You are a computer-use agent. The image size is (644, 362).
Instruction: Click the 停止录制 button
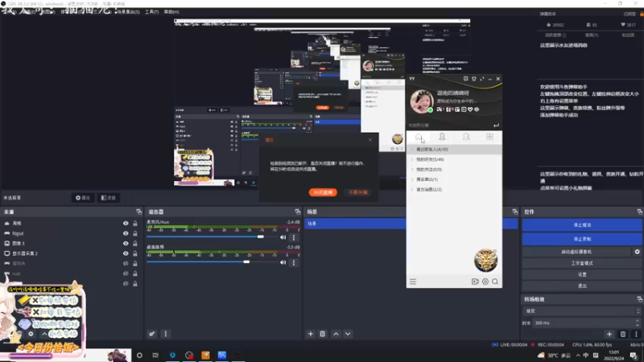[582, 239]
